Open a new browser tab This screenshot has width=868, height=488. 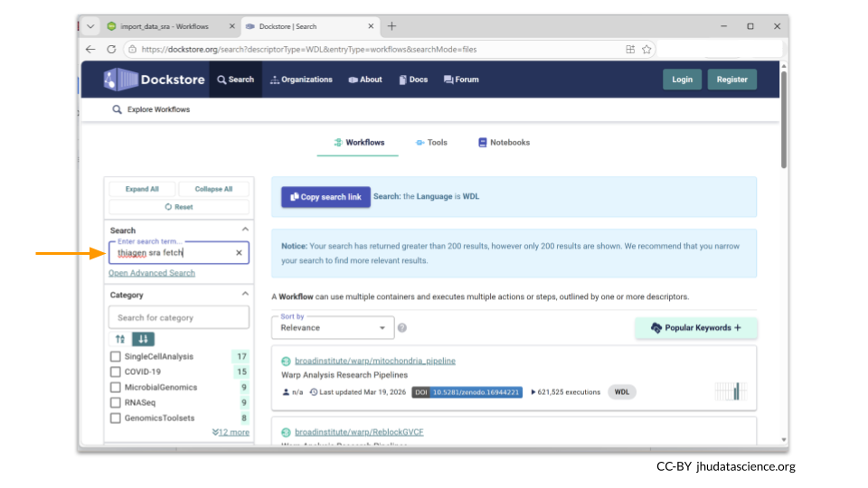pyautogui.click(x=392, y=26)
